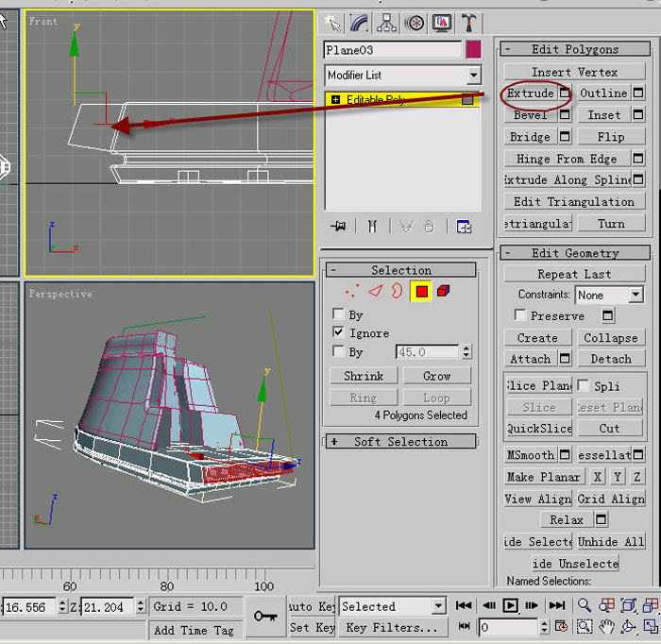661x644 pixels.
Task: Enable the first By checkbox
Action: pos(338,314)
